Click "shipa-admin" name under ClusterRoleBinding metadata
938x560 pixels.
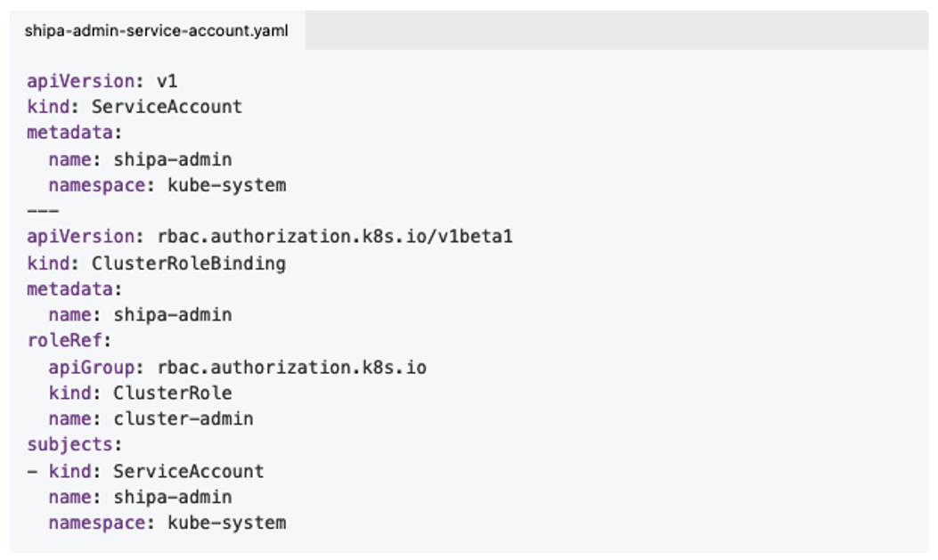173,315
